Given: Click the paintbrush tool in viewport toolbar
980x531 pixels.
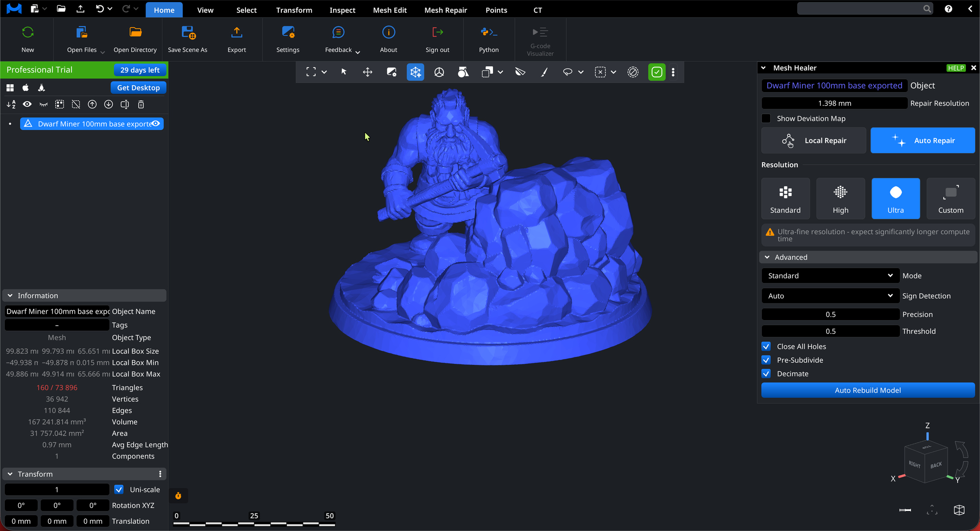Looking at the screenshot, I should (544, 72).
